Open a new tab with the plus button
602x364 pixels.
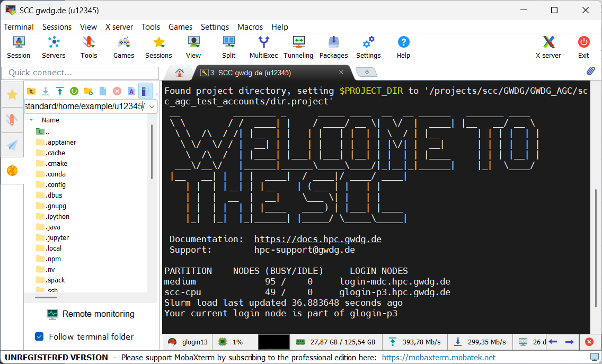[367, 72]
